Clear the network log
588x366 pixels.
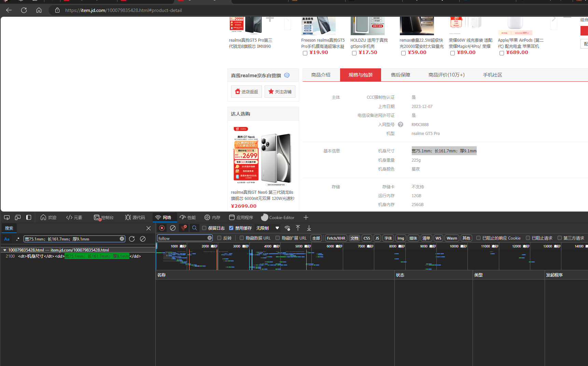[173, 228]
